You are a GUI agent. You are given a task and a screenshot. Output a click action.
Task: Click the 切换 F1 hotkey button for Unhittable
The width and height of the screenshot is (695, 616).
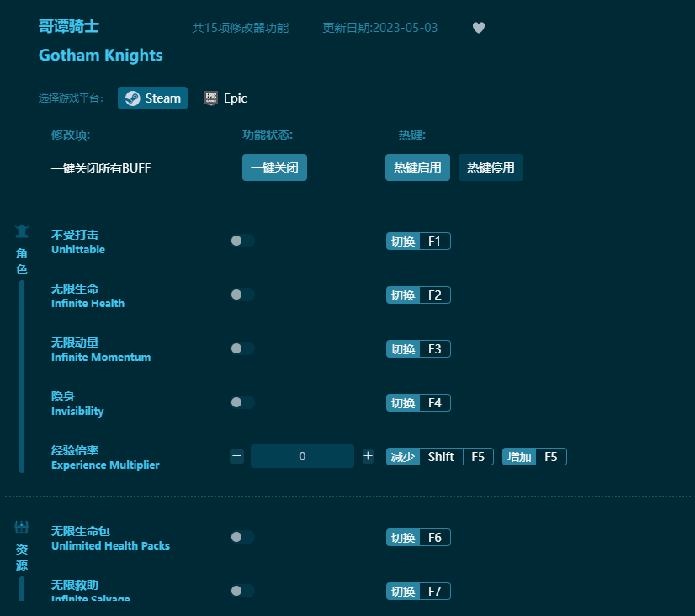click(418, 241)
